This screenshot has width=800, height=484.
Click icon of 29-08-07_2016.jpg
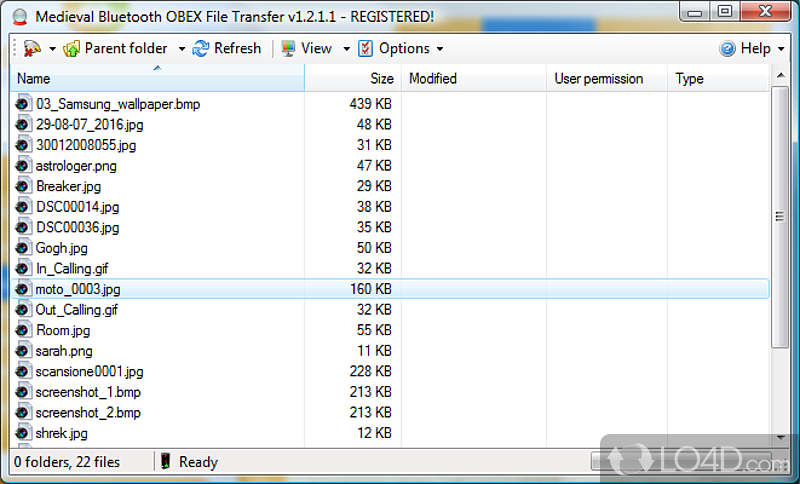point(22,124)
